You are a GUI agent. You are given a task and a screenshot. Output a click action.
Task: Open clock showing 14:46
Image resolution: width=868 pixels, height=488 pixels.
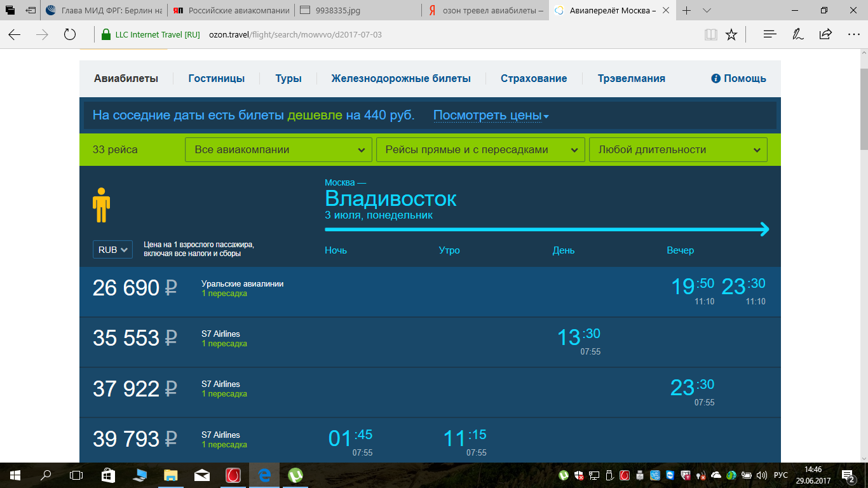(x=813, y=475)
